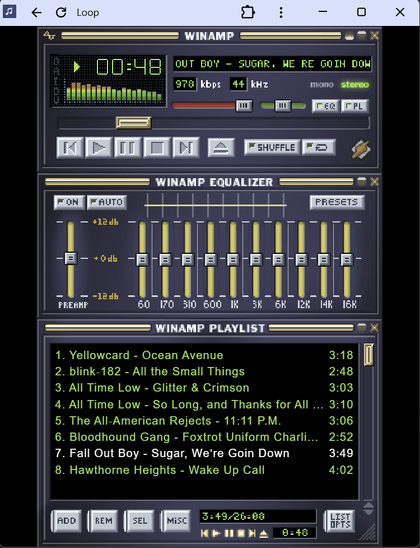
Task: Open the equalizer PRESETS menu
Action: point(337,202)
